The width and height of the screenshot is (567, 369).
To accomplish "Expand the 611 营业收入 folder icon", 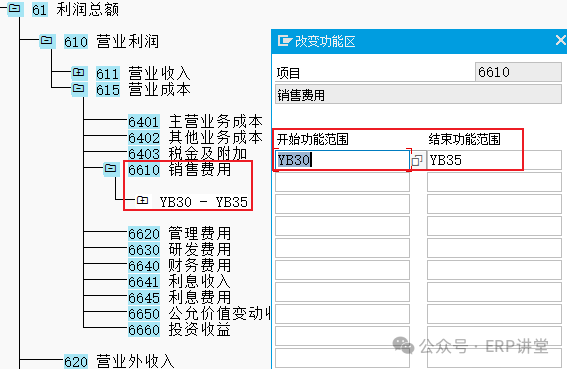I will pos(79,73).
